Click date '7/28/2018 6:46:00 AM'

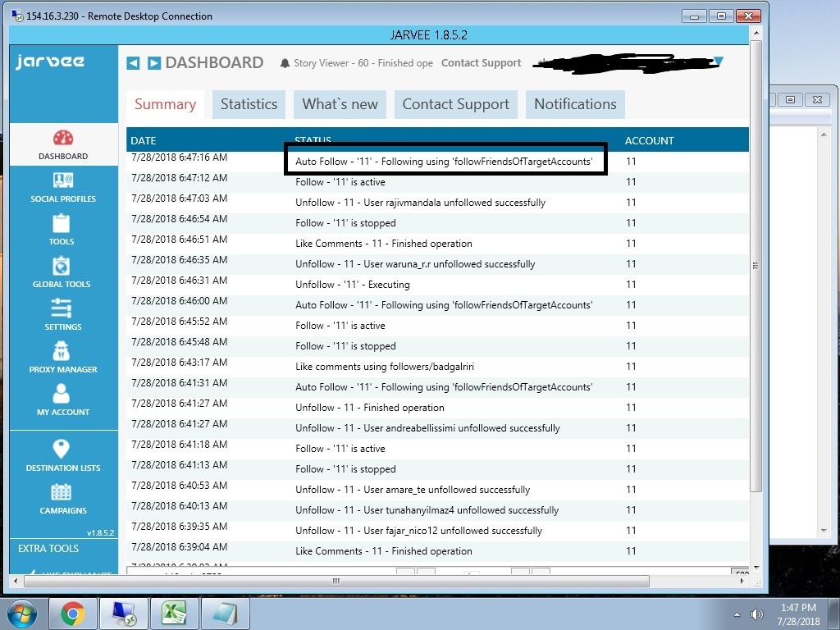click(x=180, y=301)
